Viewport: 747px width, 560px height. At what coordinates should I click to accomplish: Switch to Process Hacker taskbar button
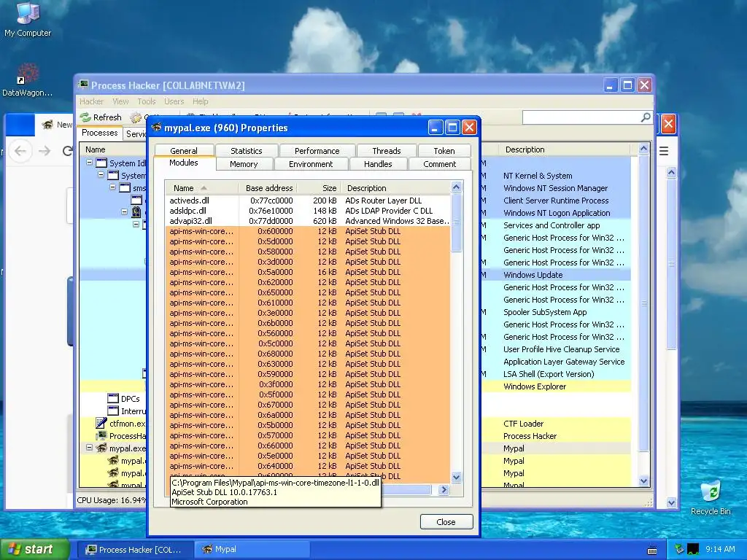136,550
